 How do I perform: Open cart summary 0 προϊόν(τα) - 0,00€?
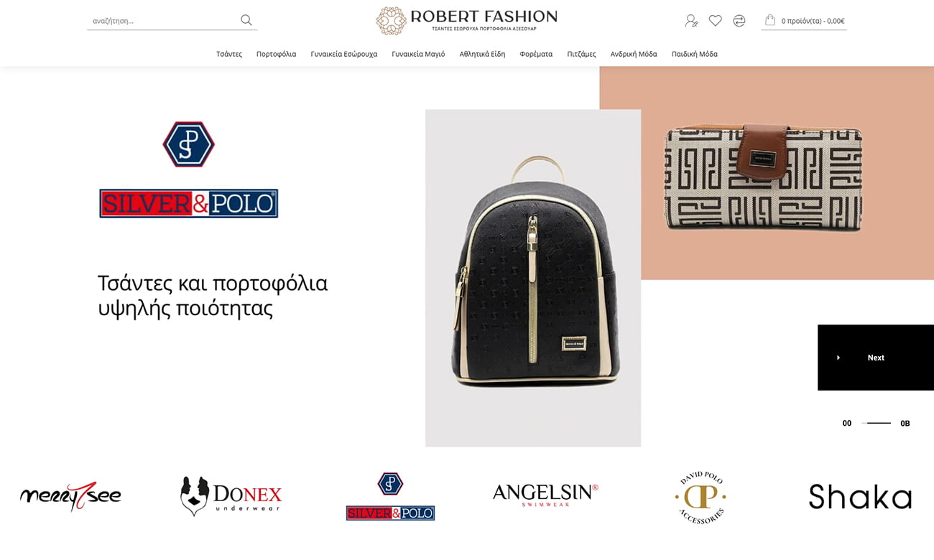(813, 21)
